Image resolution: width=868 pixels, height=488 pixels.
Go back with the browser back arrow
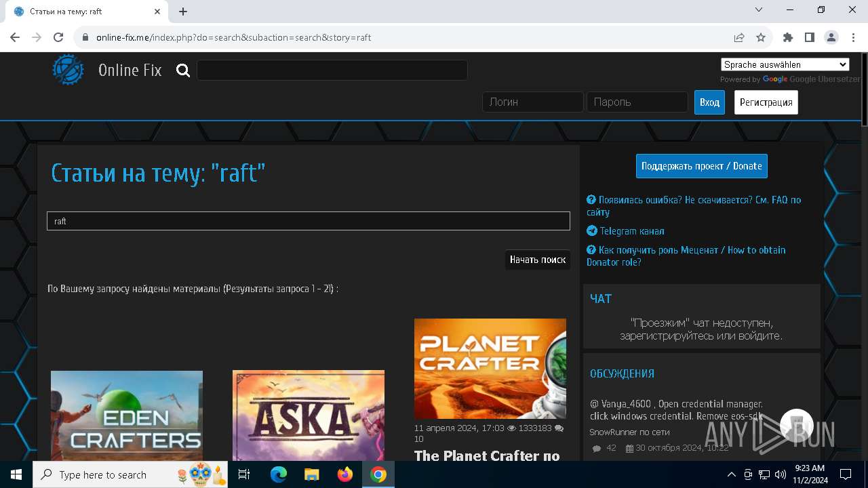click(15, 37)
